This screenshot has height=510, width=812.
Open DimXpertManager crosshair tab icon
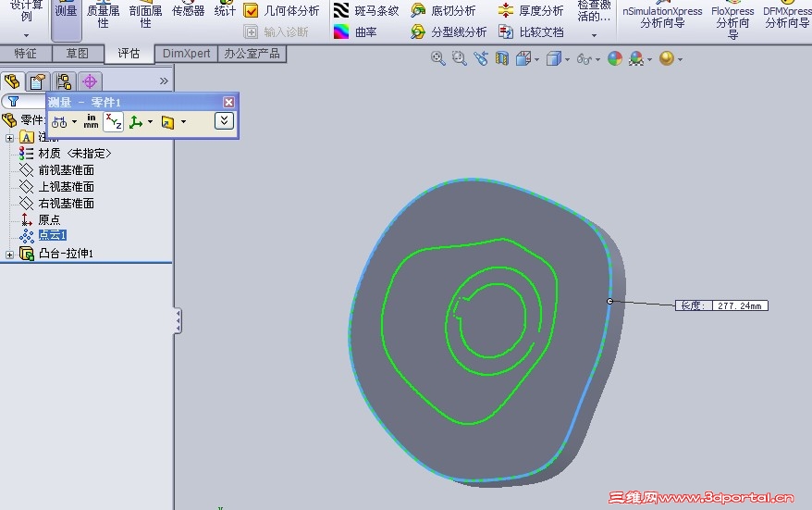pos(90,81)
